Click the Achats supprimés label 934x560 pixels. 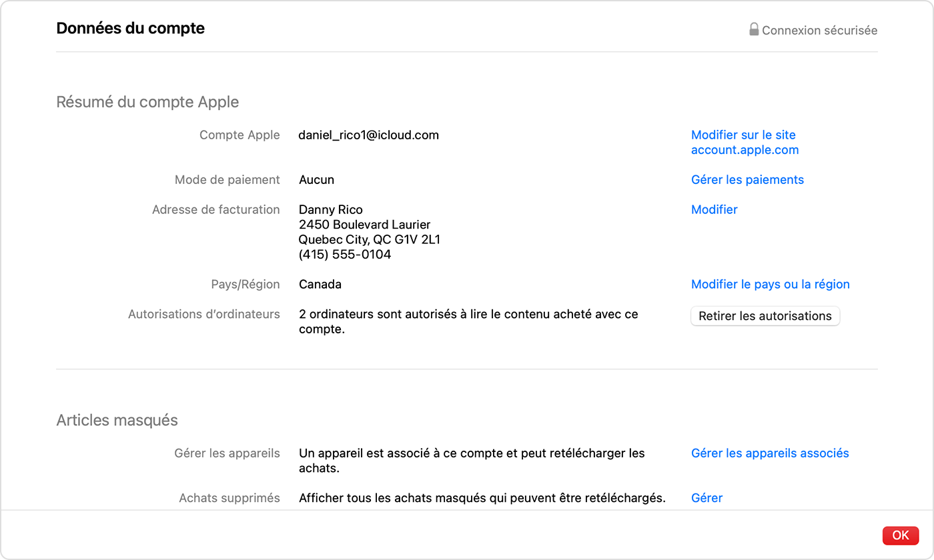tap(229, 498)
